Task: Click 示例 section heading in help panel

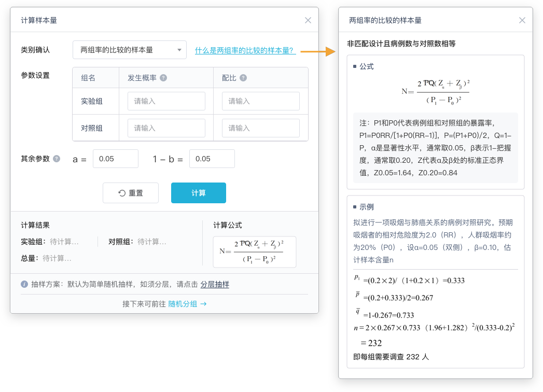Action: click(366, 207)
